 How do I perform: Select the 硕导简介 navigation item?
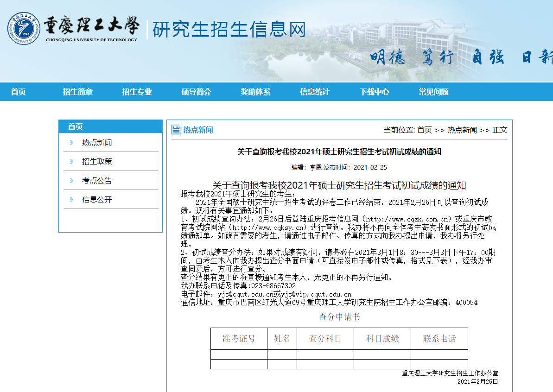click(196, 92)
